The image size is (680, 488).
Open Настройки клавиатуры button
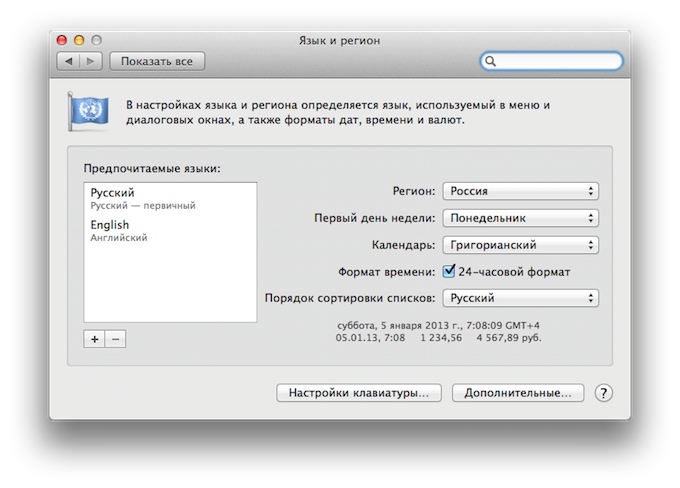pos(359,393)
